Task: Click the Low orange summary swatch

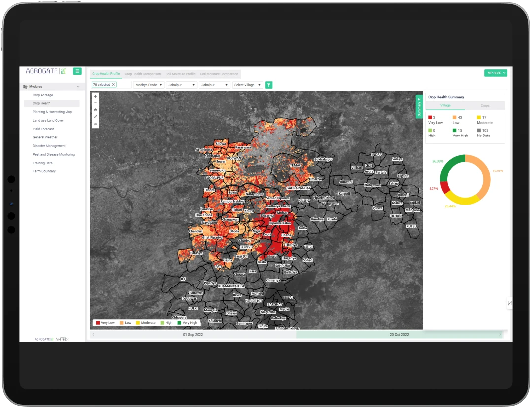Action: pyautogui.click(x=454, y=117)
